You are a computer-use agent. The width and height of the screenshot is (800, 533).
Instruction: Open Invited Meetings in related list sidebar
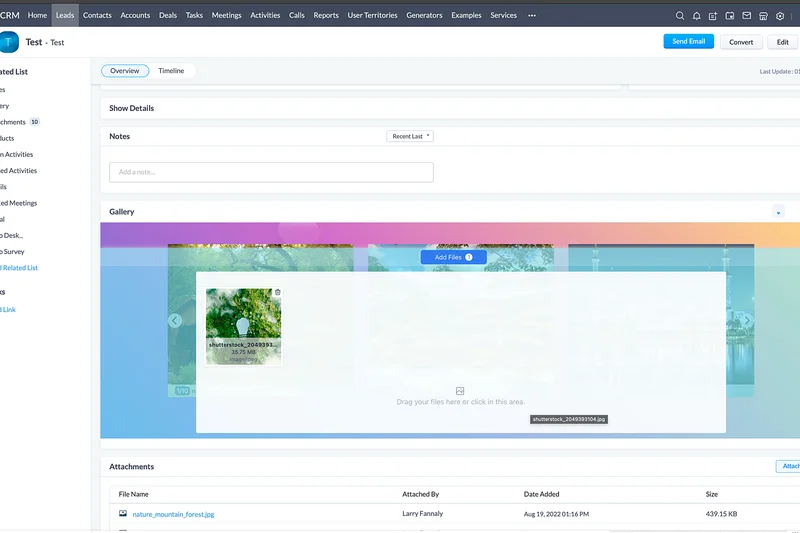pyautogui.click(x=19, y=203)
